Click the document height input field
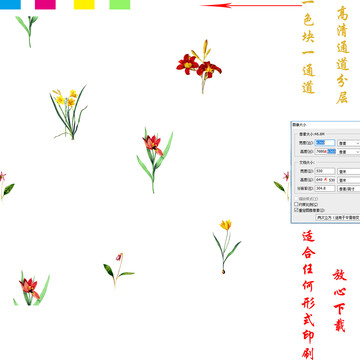Screen dimensions: 360x360 click(325, 180)
